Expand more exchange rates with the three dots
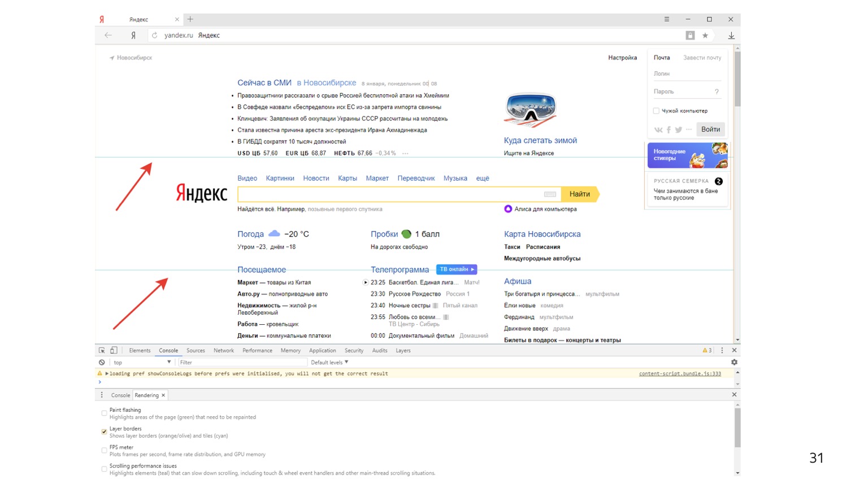Image resolution: width=868 pixels, height=488 pixels. [405, 154]
